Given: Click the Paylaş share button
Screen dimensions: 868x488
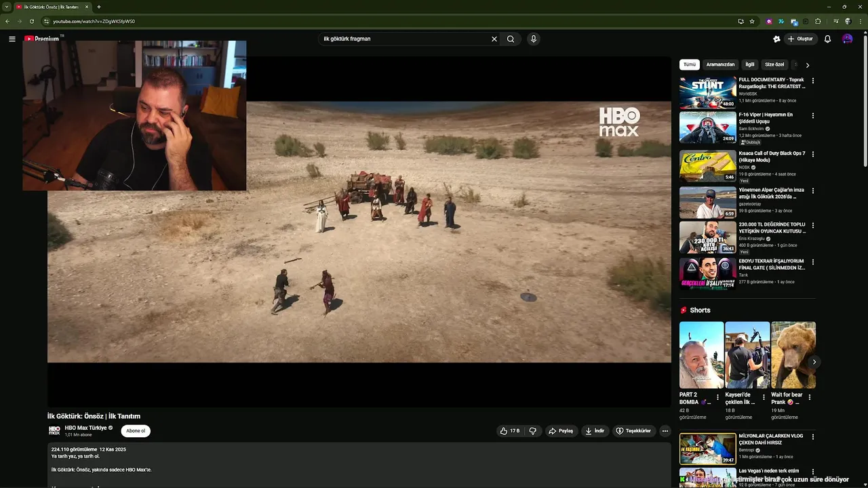Looking at the screenshot, I should point(561,431).
